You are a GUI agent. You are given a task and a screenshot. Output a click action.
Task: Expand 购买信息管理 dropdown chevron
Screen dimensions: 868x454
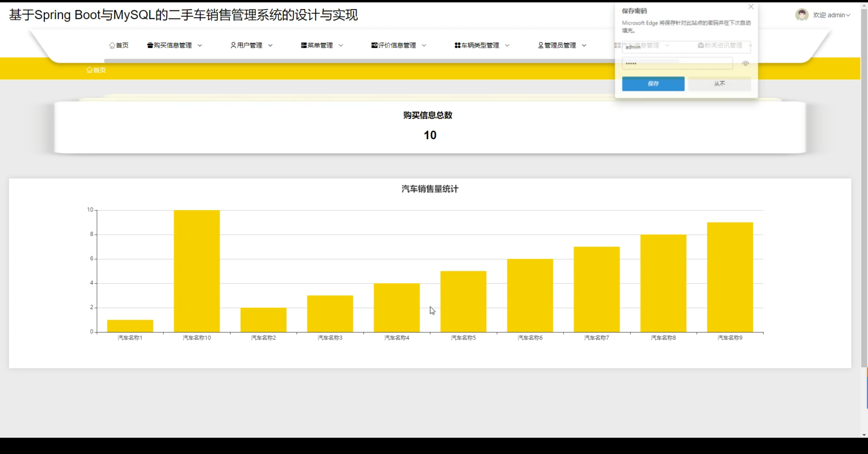tap(200, 45)
